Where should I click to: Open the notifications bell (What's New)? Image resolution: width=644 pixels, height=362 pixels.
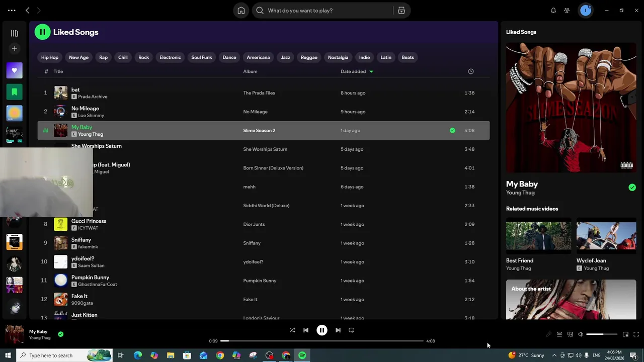(x=553, y=11)
